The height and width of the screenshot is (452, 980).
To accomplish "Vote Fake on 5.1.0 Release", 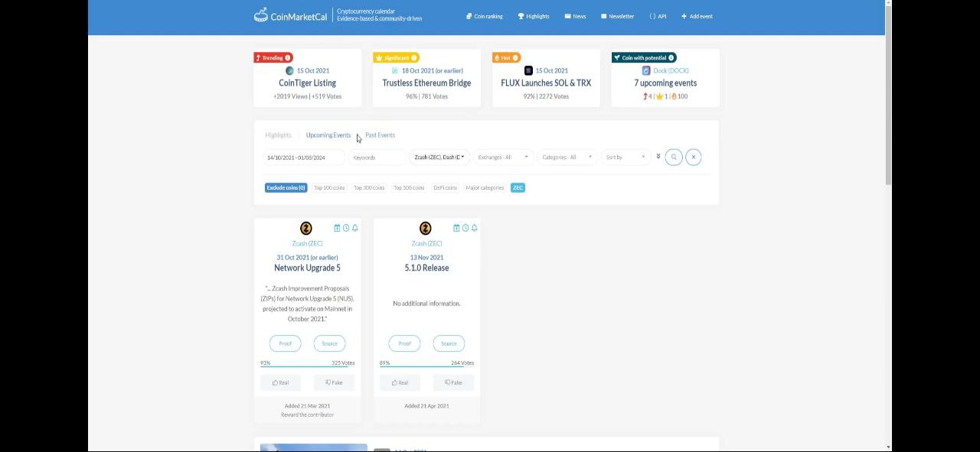I will [x=453, y=382].
